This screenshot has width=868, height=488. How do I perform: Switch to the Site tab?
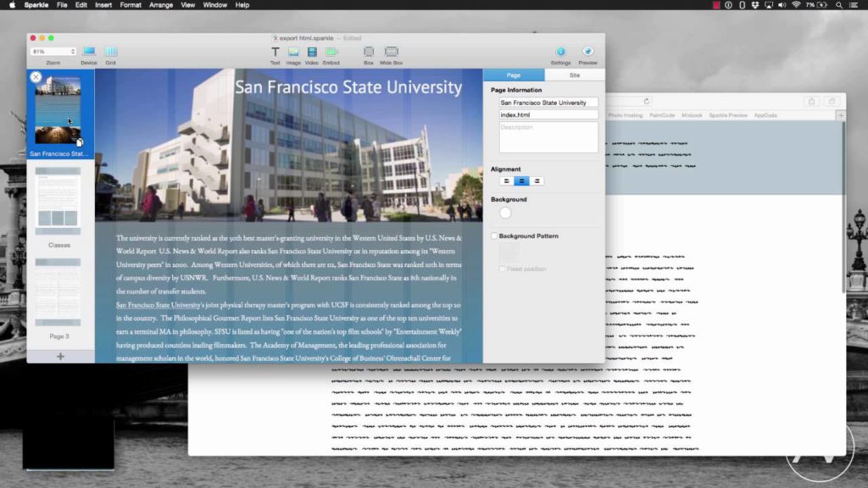tap(575, 75)
